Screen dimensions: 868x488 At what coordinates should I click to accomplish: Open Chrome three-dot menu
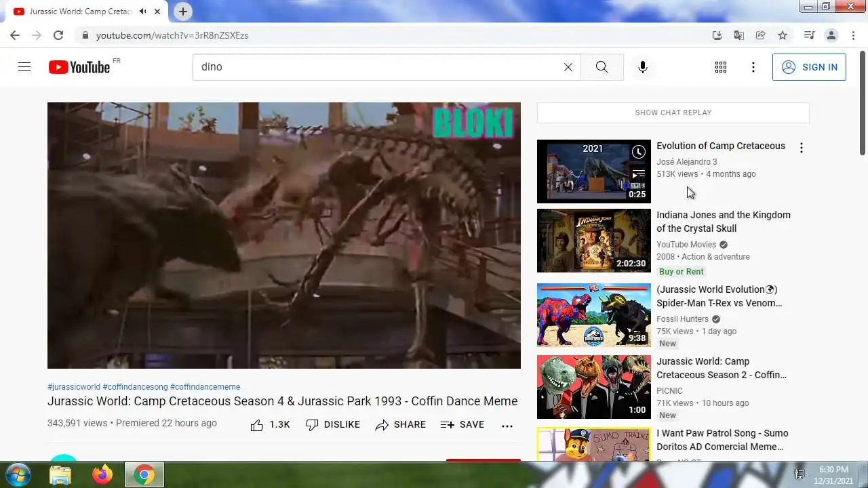point(852,35)
